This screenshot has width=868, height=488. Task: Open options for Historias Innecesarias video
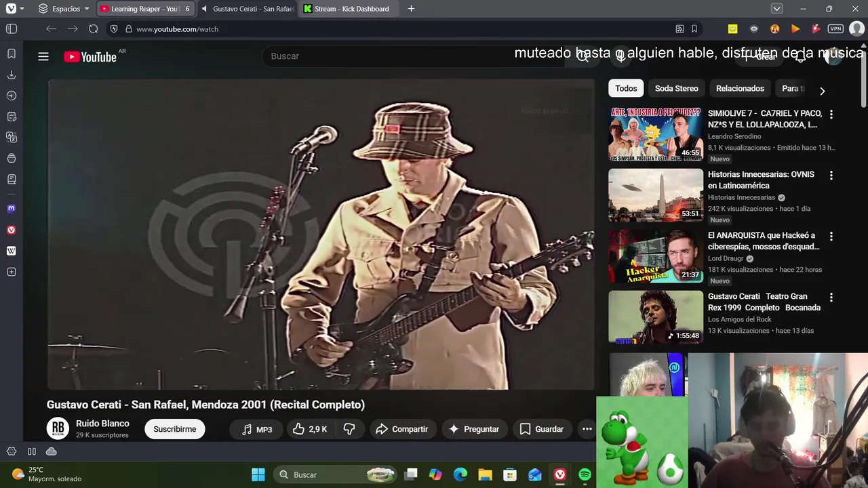[x=831, y=176]
